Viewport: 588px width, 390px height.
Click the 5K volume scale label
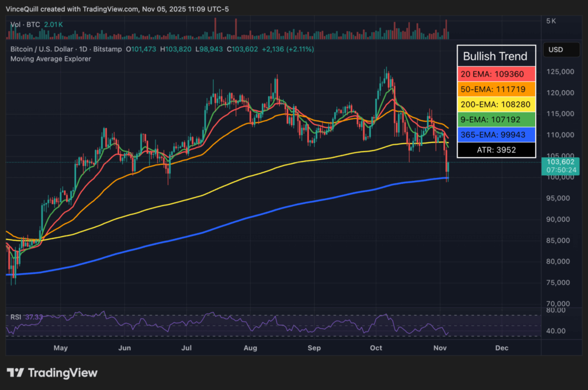550,21
